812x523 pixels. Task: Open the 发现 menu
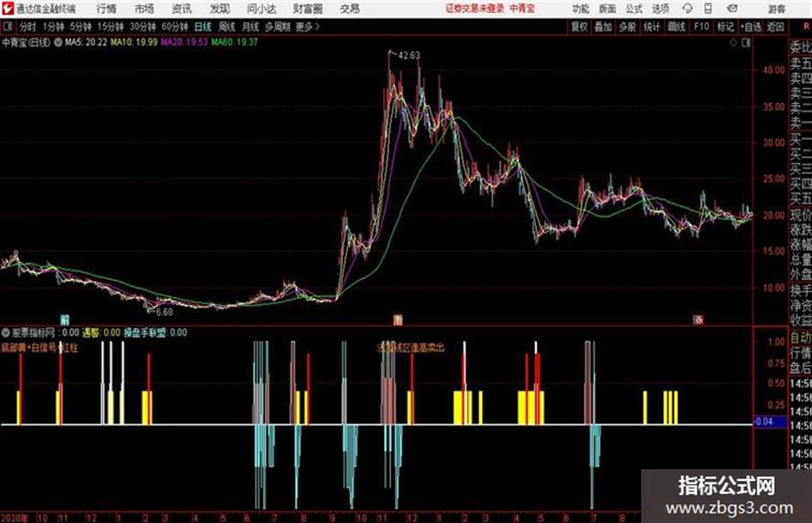[x=219, y=9]
